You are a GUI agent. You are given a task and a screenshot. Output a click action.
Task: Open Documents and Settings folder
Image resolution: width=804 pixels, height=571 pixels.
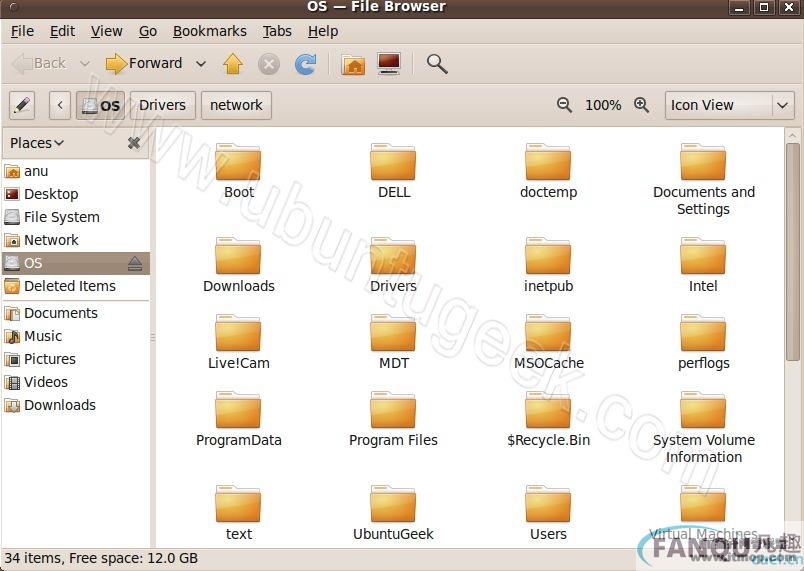[704, 179]
